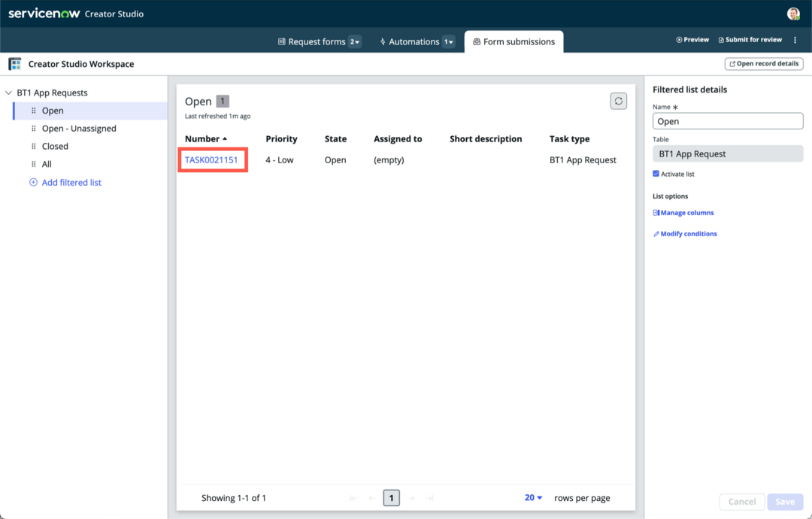Click Modify conditions link
Image resolution: width=812 pixels, height=519 pixels.
[x=685, y=234]
